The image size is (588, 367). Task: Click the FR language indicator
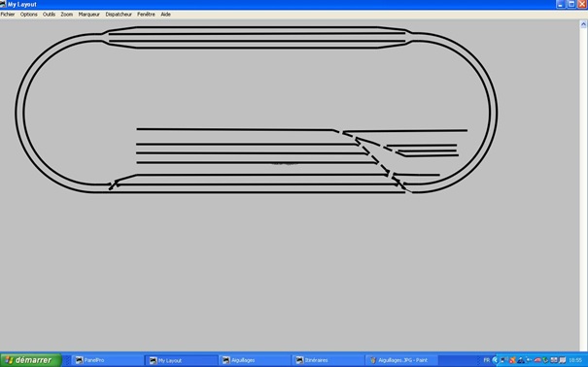pos(486,360)
